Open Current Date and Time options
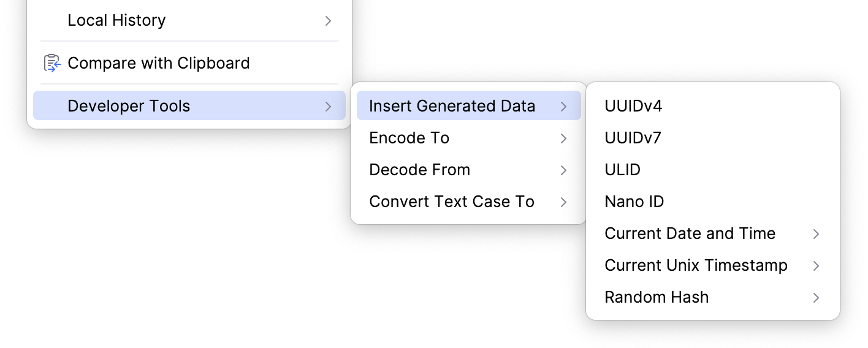The height and width of the screenshot is (348, 868). click(690, 233)
